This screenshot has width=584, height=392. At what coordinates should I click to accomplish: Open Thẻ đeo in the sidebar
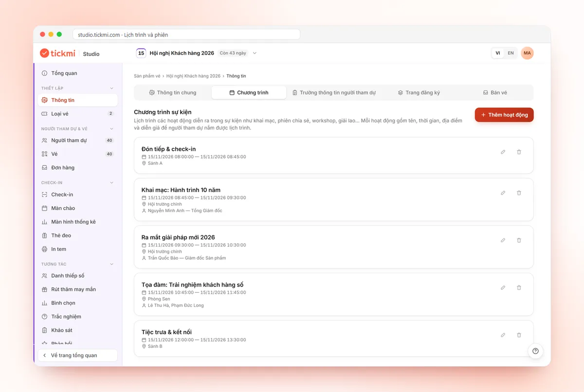point(78,235)
